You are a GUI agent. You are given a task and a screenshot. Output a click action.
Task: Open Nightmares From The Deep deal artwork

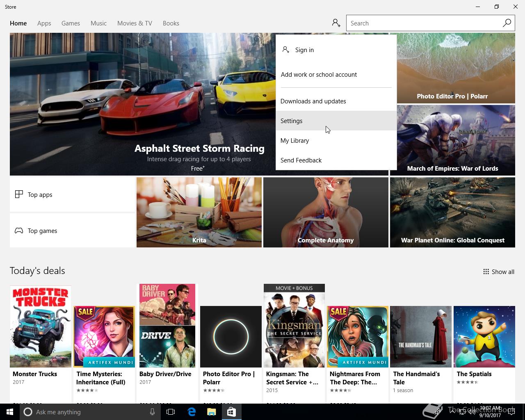(x=358, y=337)
